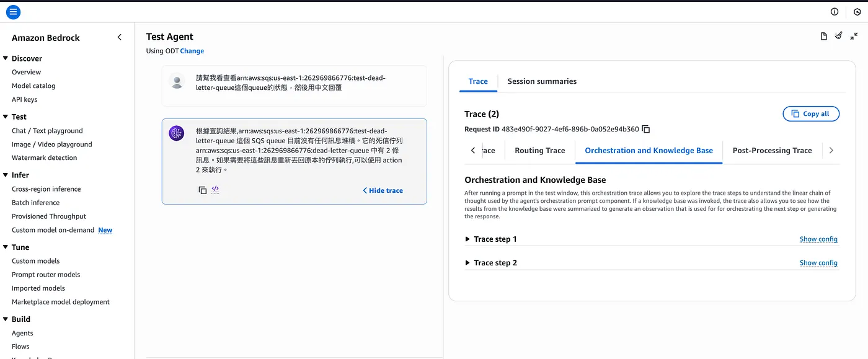Click the document icon in Test Agent header
Viewport: 868px width, 359px height.
pos(824,37)
